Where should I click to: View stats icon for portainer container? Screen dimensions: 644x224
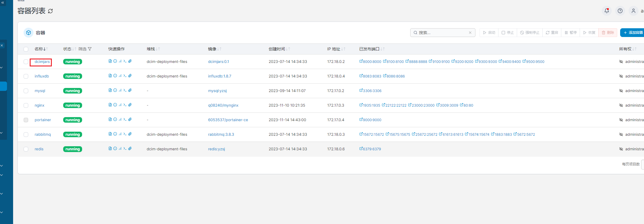(120, 119)
